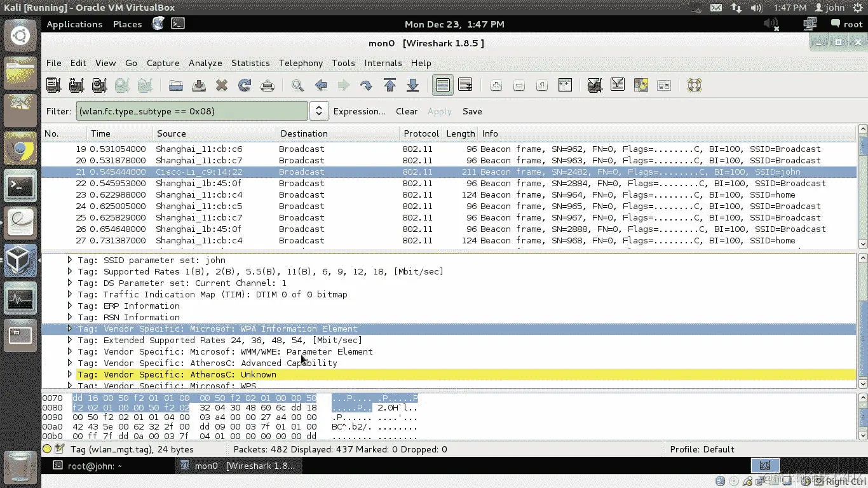The width and height of the screenshot is (868, 488).
Task: Open coloring rules toolbar icon
Action: 641,85
